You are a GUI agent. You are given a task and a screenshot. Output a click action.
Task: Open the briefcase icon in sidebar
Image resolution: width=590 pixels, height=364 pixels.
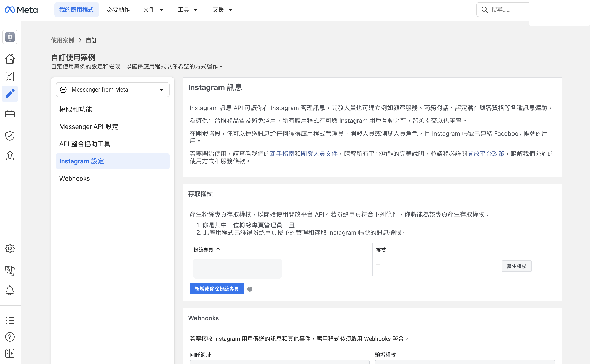pyautogui.click(x=10, y=114)
